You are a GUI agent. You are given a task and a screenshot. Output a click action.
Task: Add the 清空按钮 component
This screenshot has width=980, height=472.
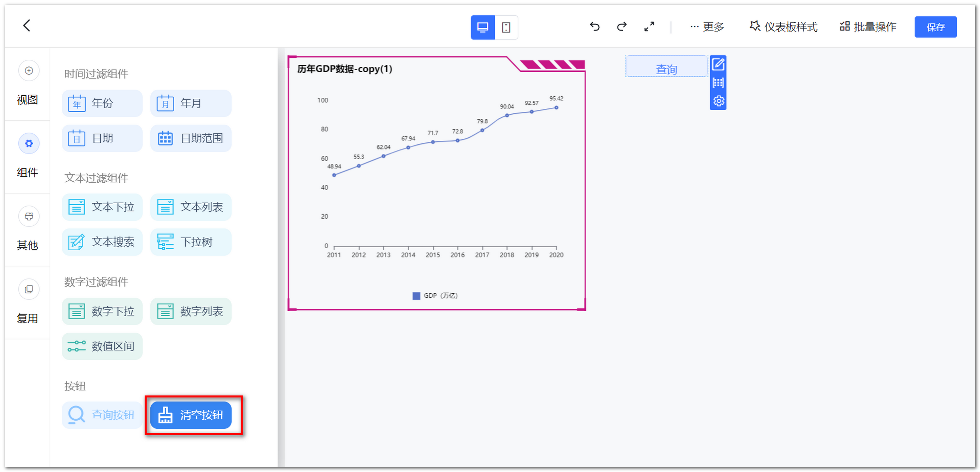[x=191, y=415]
